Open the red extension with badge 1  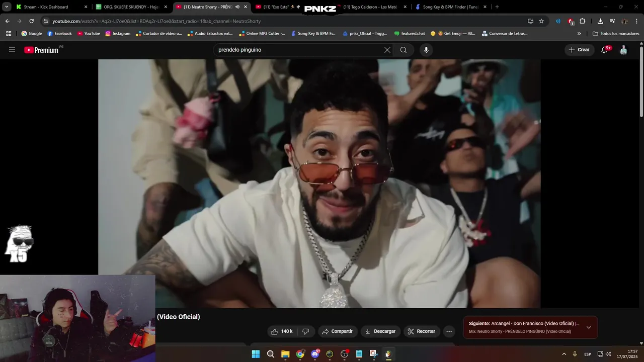(x=571, y=21)
